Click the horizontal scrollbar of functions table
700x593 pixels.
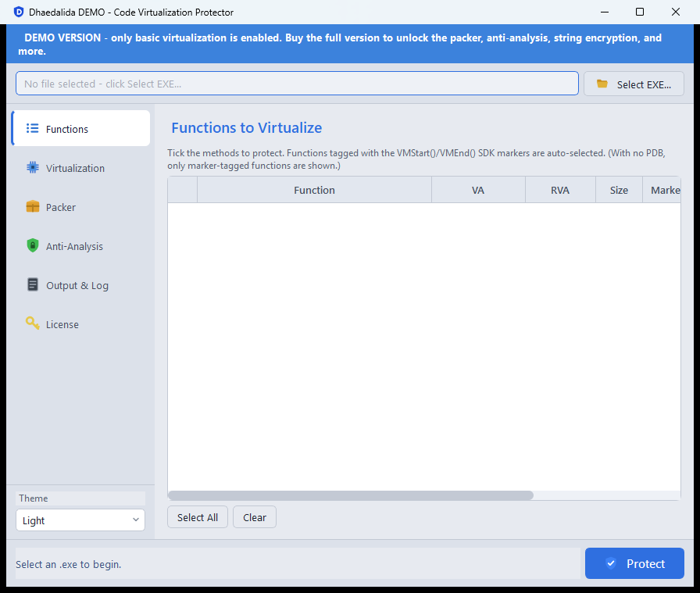coord(351,495)
